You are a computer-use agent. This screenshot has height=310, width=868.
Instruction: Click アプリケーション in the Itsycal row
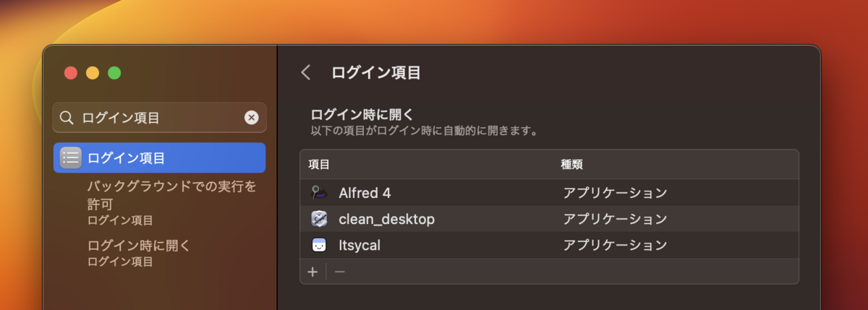(615, 245)
